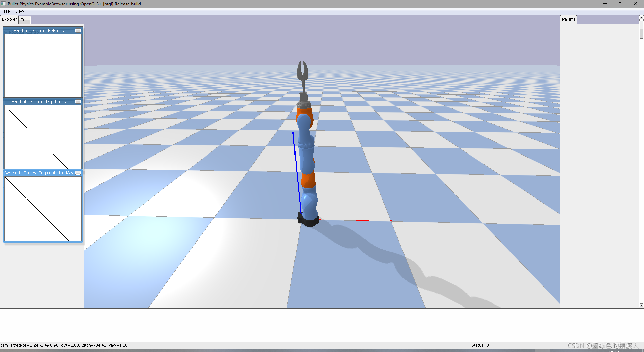644x352 pixels.
Task: Collapse the Synthetic Camera RGB data panel
Action: [x=78, y=30]
